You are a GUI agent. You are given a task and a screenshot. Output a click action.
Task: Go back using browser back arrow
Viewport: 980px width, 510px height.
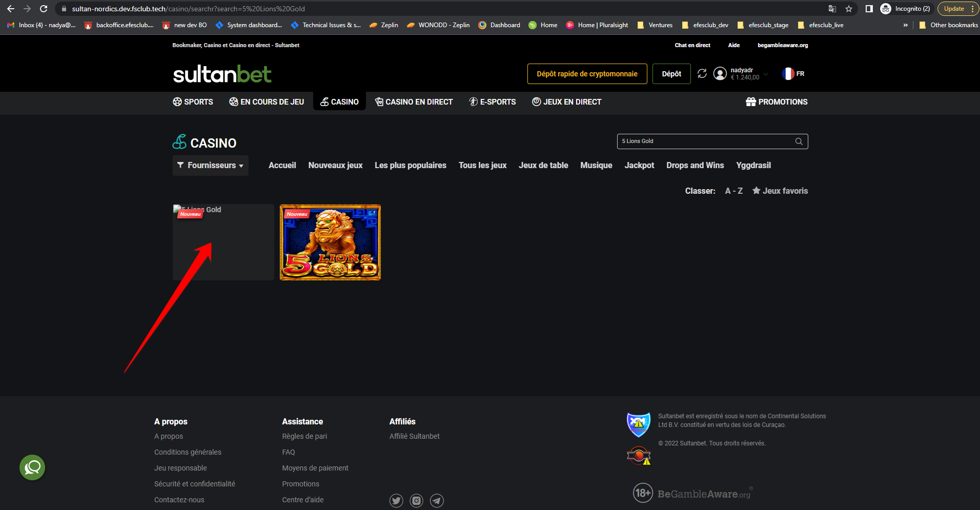click(11, 9)
